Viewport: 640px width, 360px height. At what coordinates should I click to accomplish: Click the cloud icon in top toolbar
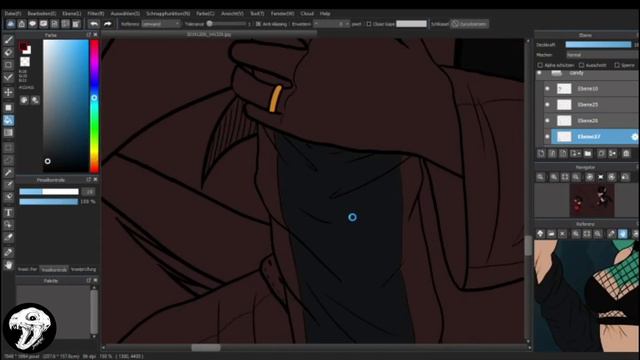(x=11, y=24)
